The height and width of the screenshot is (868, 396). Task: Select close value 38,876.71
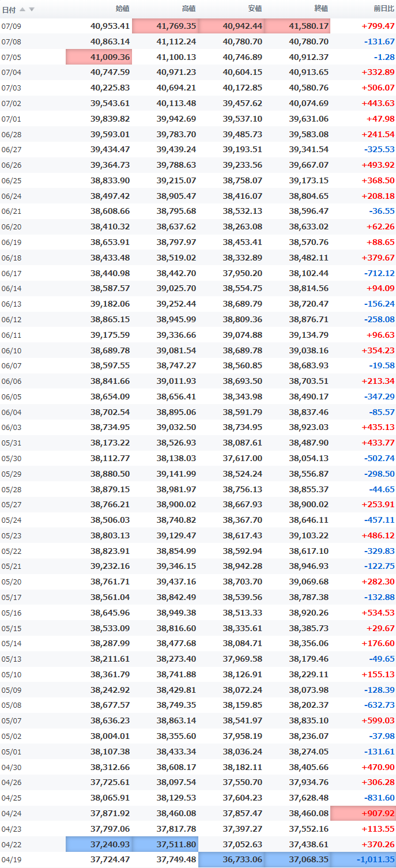point(309,319)
